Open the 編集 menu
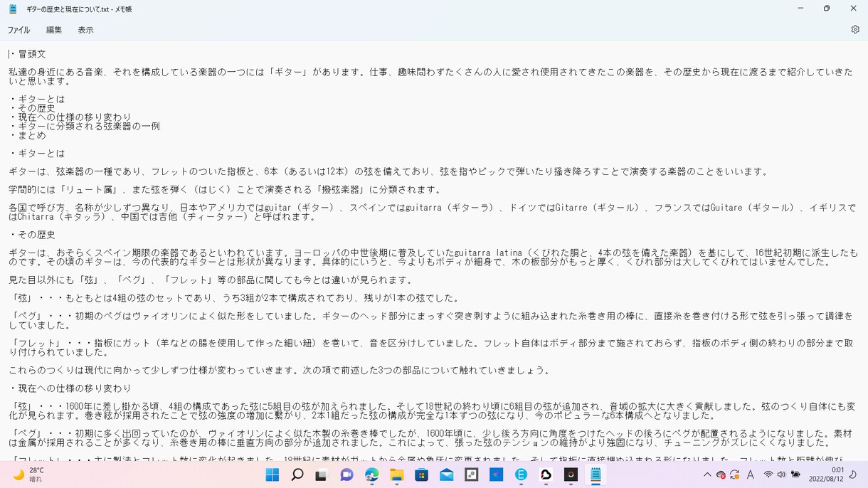 click(54, 30)
